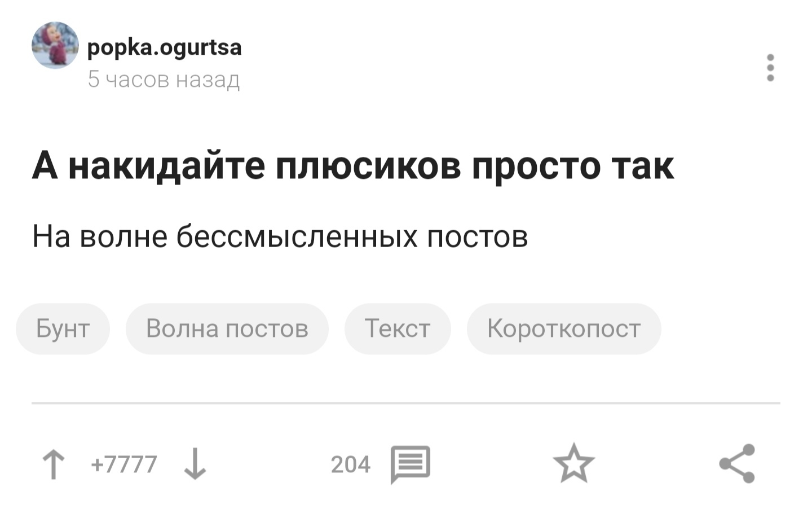Image resolution: width=812 pixels, height=522 pixels.
Task: Save the post with the star icon
Action: [x=573, y=463]
